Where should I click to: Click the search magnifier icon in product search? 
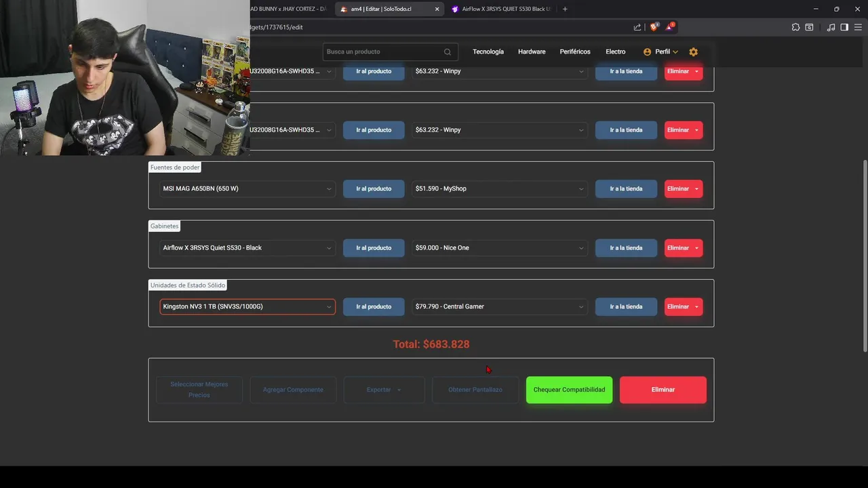click(448, 52)
